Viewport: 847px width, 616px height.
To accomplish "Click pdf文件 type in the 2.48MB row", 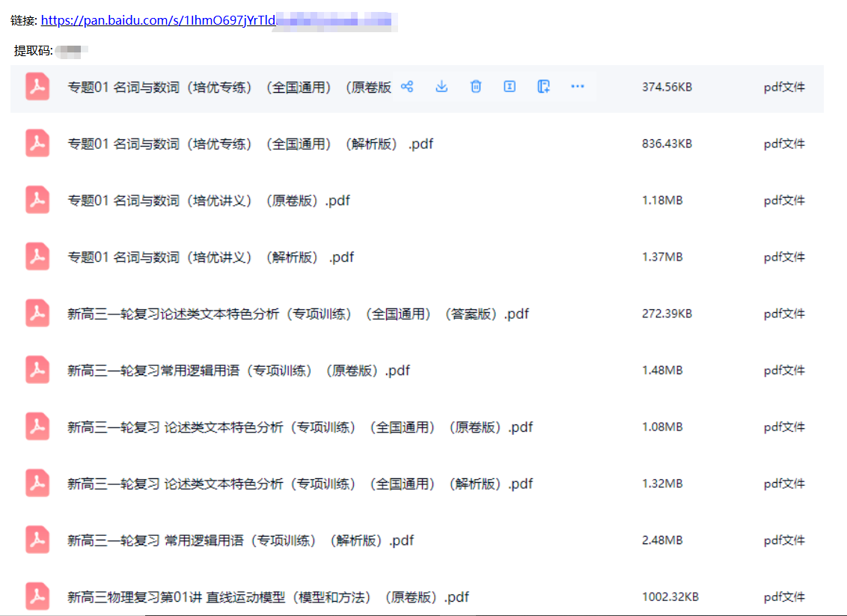I will coord(784,541).
